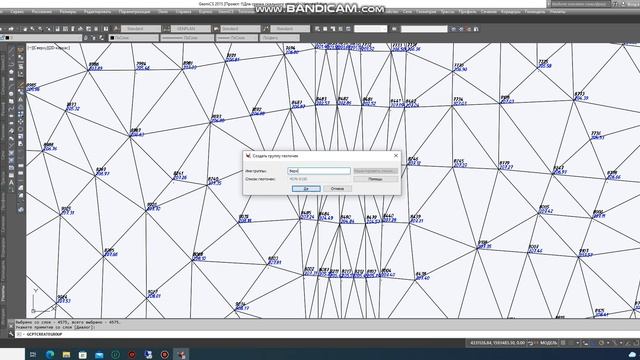This screenshot has height=360, width=640.
Task: Open the lineweight ByLayer dropdown
Action: coord(237,38)
